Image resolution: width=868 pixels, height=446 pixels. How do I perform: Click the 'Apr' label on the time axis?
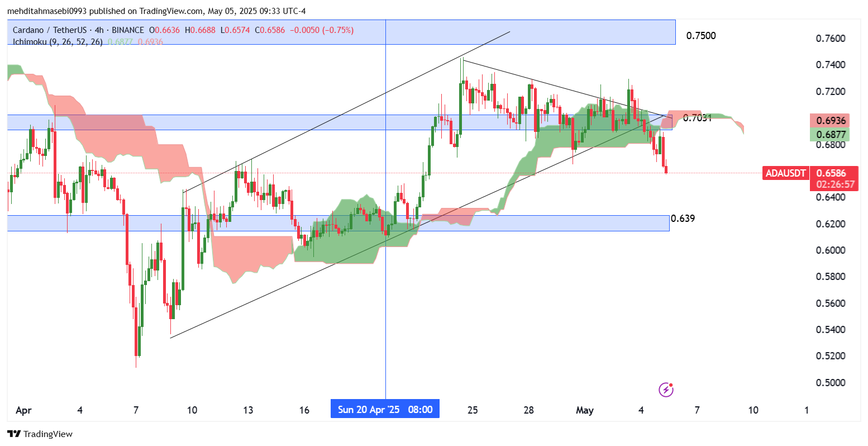tap(23, 410)
